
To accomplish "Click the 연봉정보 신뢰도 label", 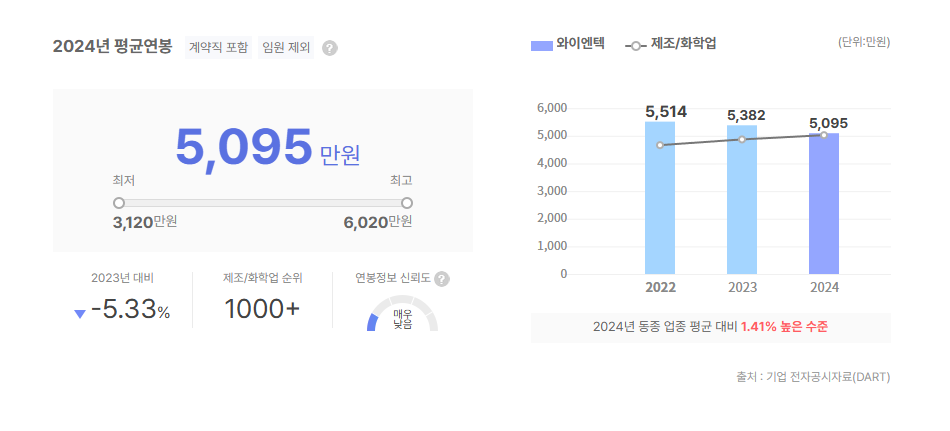I will 393,278.
